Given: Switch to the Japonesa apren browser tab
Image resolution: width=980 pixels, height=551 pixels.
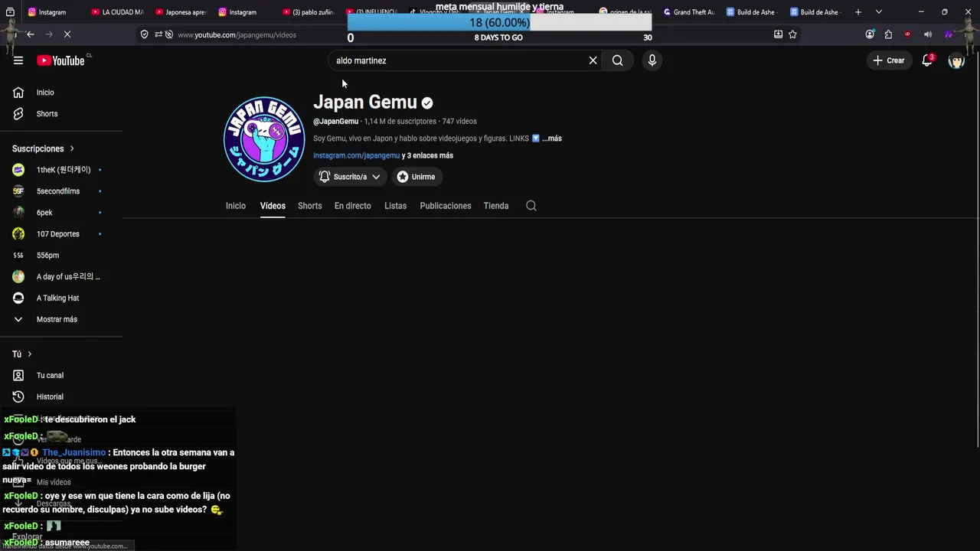Looking at the screenshot, I should (x=181, y=12).
